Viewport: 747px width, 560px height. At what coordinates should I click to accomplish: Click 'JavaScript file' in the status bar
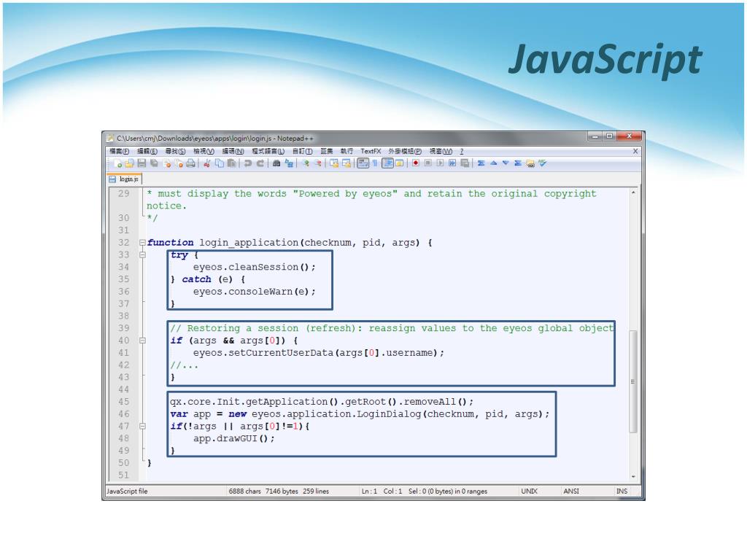127,491
